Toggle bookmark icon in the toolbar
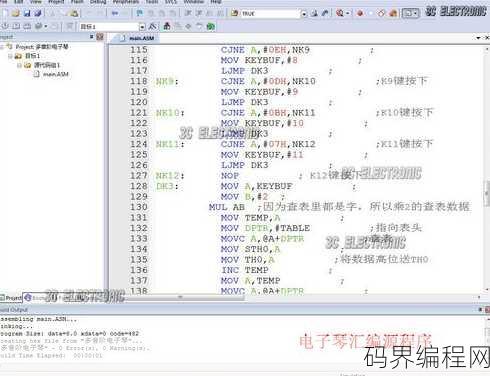490x376 pixels. pos(140,13)
